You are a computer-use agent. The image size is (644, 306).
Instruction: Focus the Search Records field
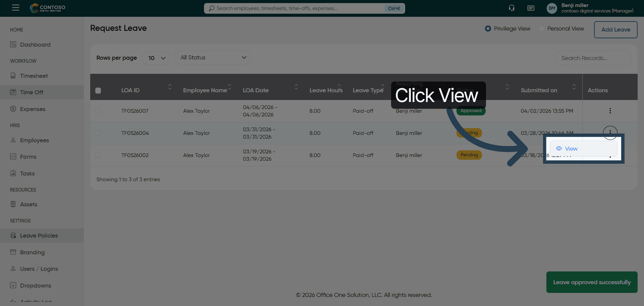click(593, 58)
